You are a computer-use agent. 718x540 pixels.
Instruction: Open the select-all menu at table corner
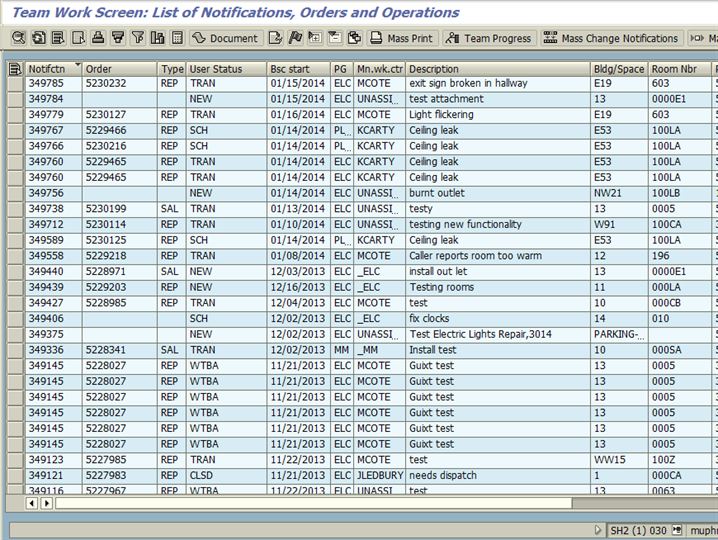click(15, 69)
